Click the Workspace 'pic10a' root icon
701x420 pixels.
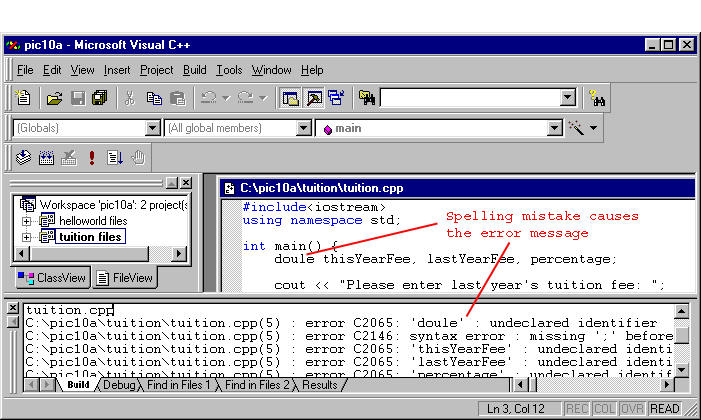(x=27, y=205)
